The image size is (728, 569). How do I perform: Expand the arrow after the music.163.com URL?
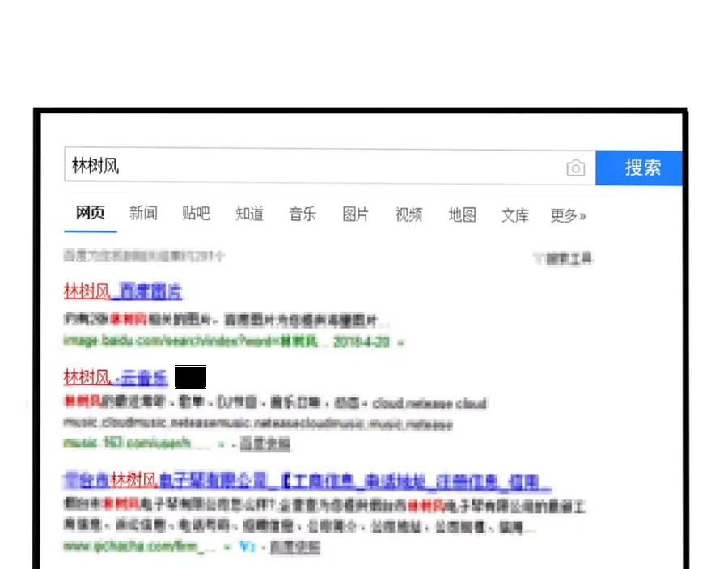222,444
